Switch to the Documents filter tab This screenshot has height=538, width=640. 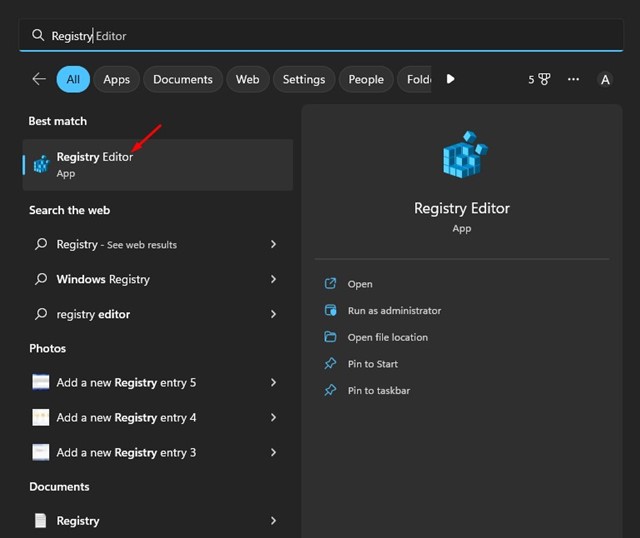(x=183, y=79)
